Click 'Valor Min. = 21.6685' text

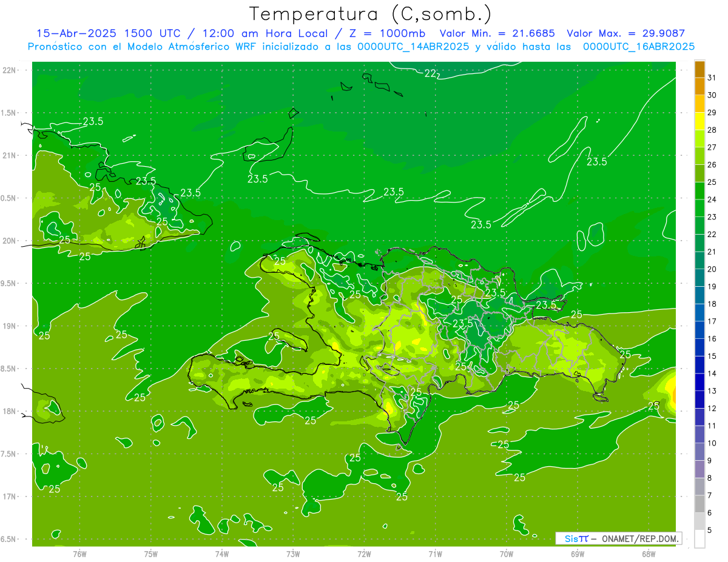(497, 33)
